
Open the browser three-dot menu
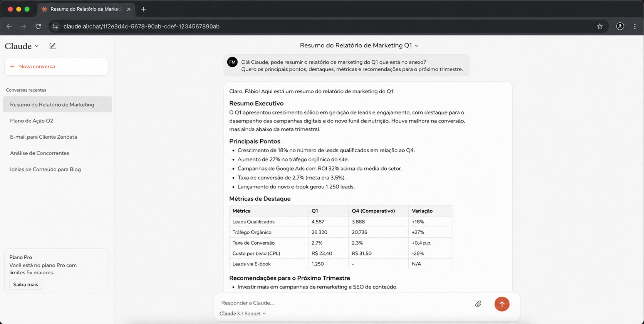[635, 26]
